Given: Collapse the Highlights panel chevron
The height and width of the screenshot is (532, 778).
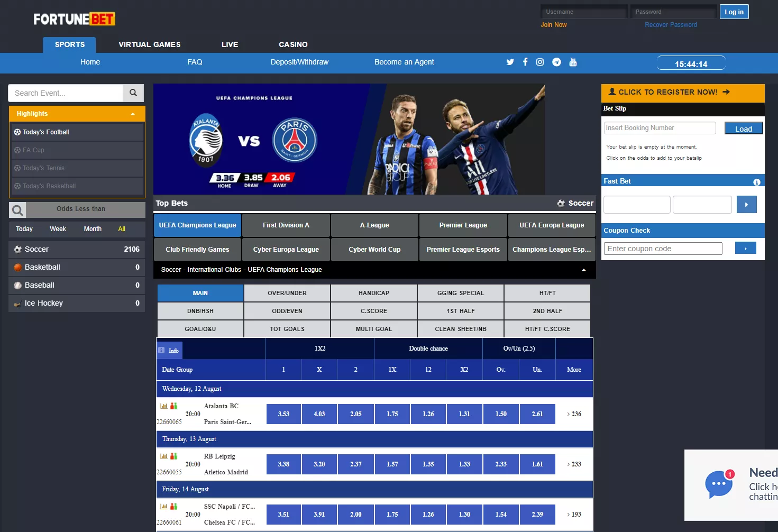Looking at the screenshot, I should 132,113.
